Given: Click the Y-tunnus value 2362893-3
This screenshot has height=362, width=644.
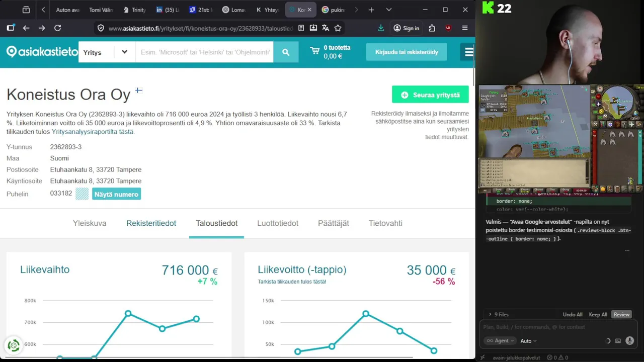Looking at the screenshot, I should 66,147.
